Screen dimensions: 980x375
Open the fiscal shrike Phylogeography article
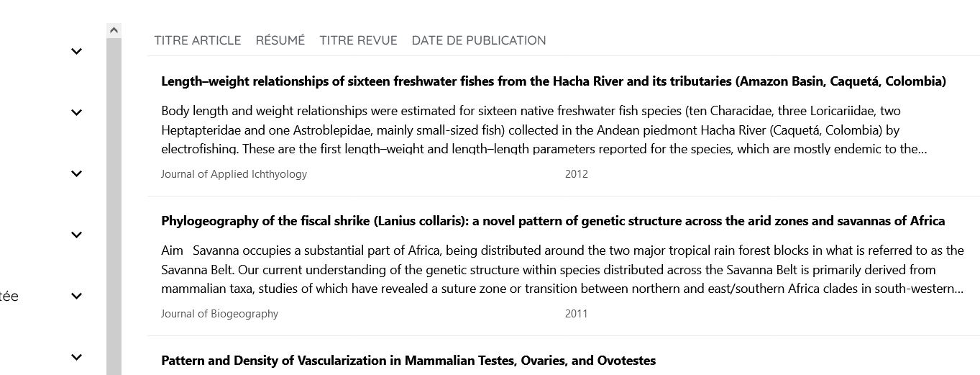pyautogui.click(x=553, y=221)
